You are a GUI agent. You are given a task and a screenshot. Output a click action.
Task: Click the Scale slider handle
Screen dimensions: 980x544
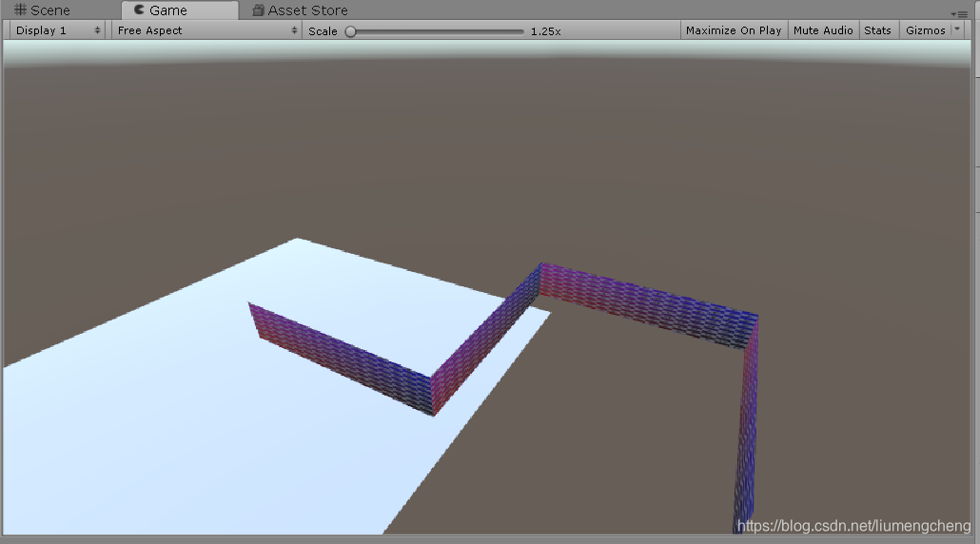click(351, 31)
